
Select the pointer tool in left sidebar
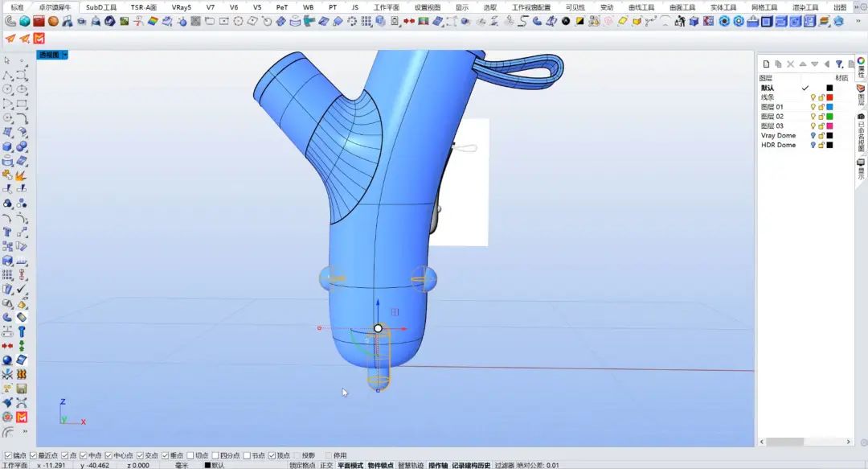click(8, 60)
